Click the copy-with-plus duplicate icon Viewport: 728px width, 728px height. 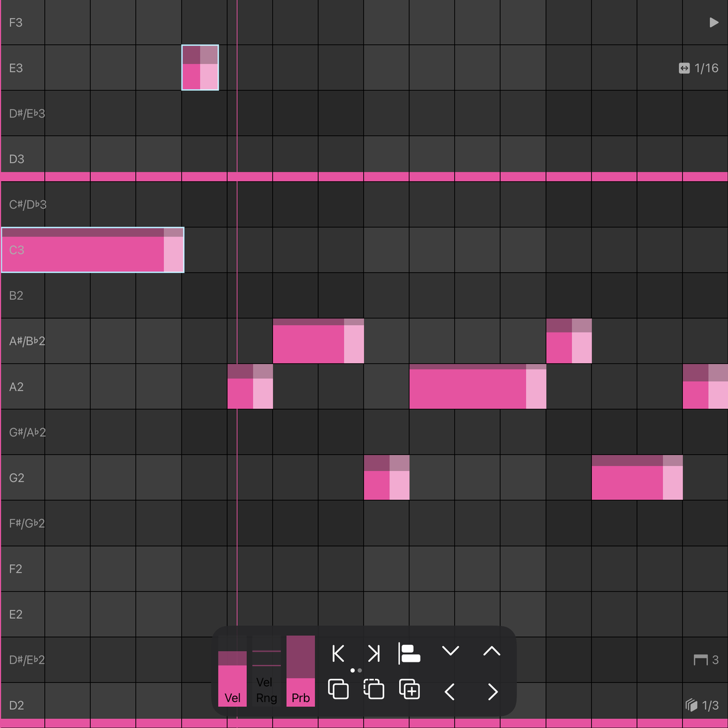point(409,689)
